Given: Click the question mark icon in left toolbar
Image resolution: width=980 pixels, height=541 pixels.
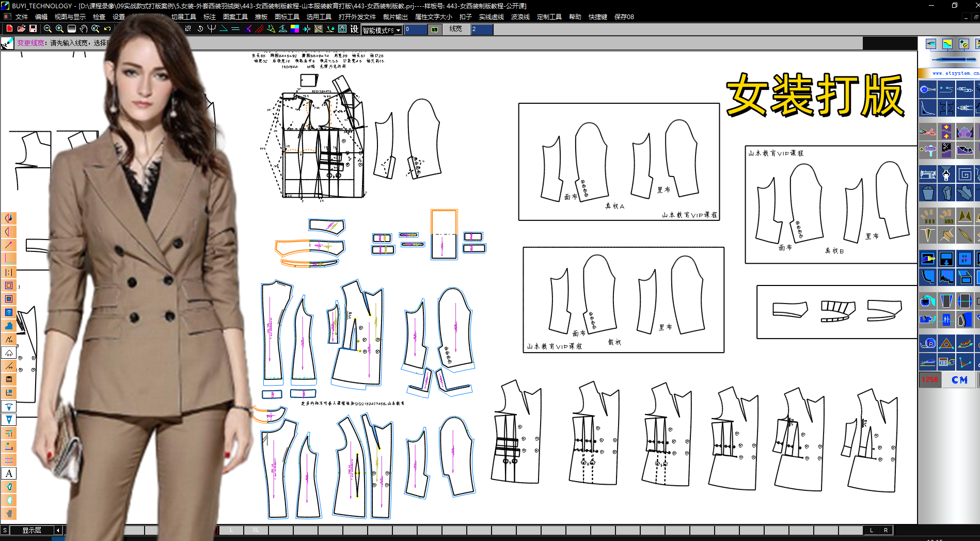Looking at the screenshot, I should pyautogui.click(x=9, y=312).
